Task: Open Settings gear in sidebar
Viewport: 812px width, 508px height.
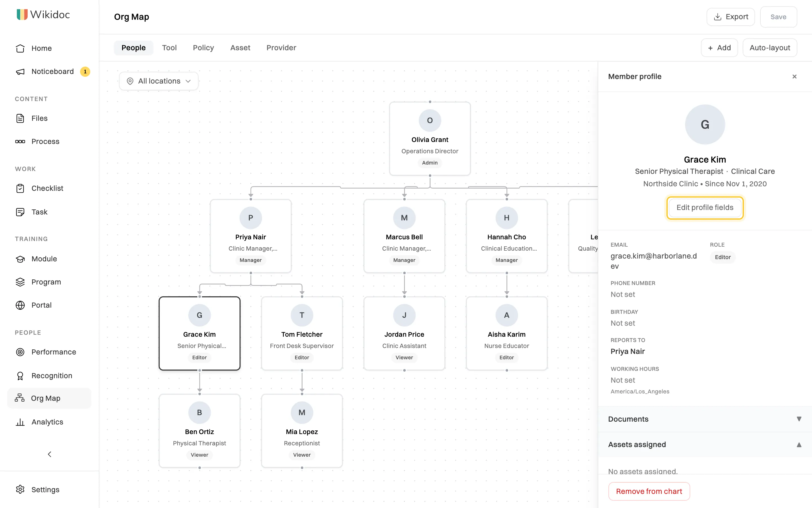Action: pos(20,489)
